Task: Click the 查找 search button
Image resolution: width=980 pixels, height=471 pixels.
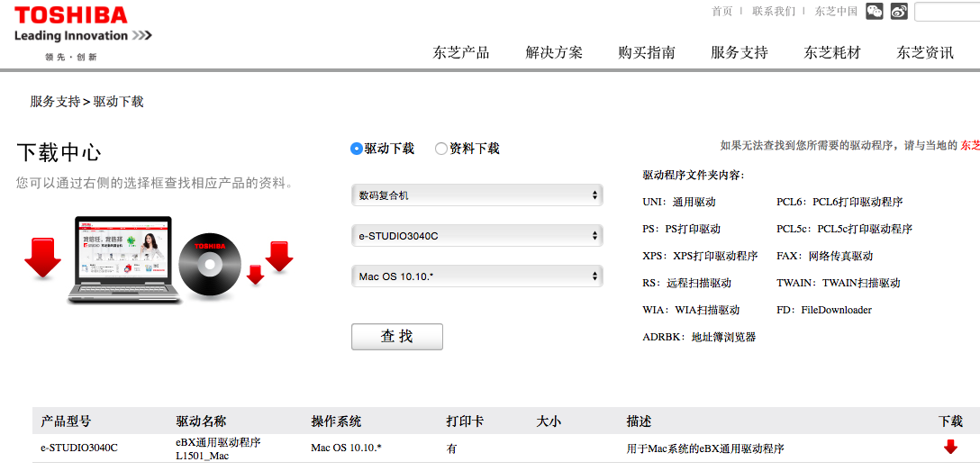Action: [397, 337]
